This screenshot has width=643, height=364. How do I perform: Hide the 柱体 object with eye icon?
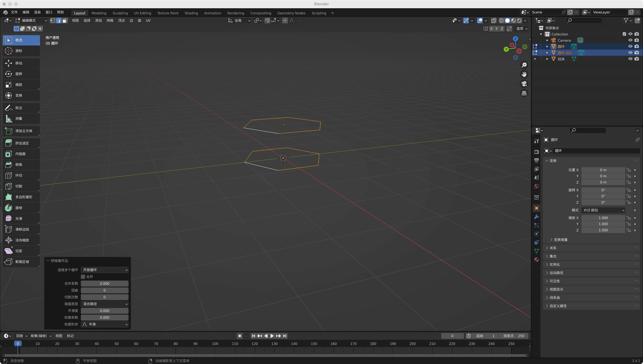click(x=630, y=59)
